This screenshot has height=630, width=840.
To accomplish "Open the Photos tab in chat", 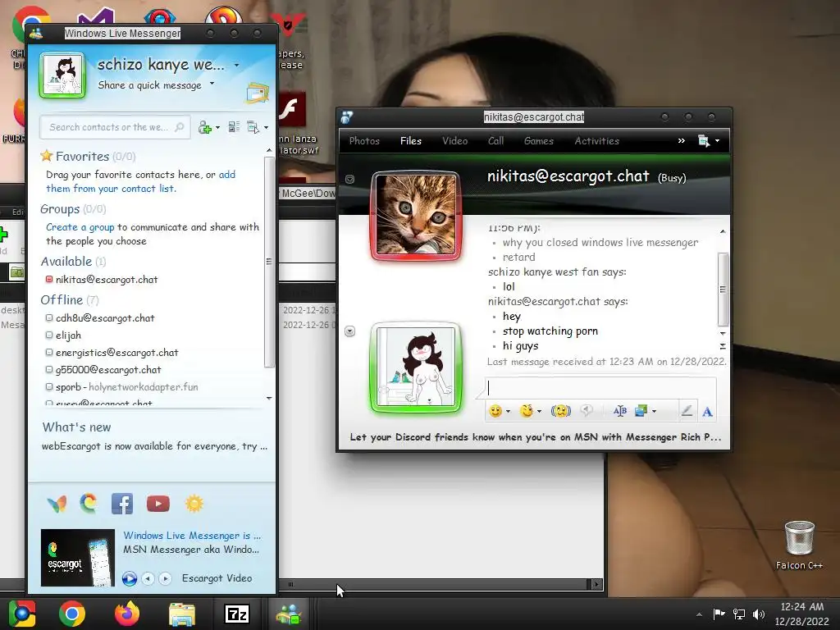I will 364,141.
